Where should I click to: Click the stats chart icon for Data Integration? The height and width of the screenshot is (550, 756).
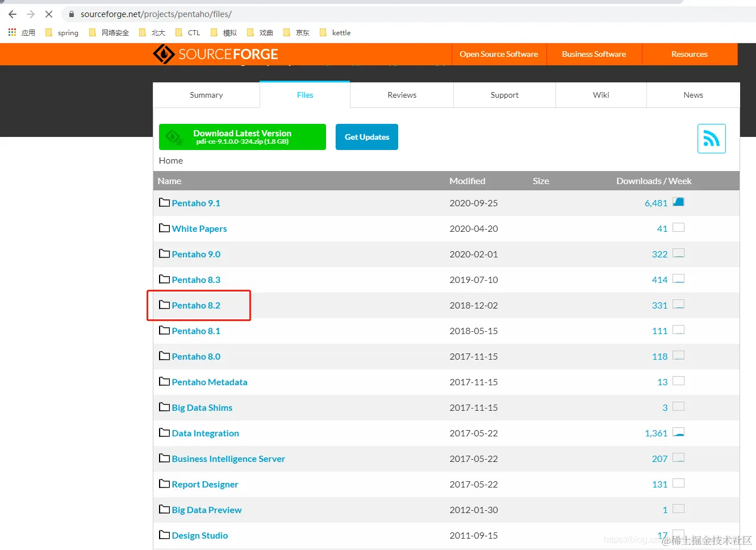(678, 432)
